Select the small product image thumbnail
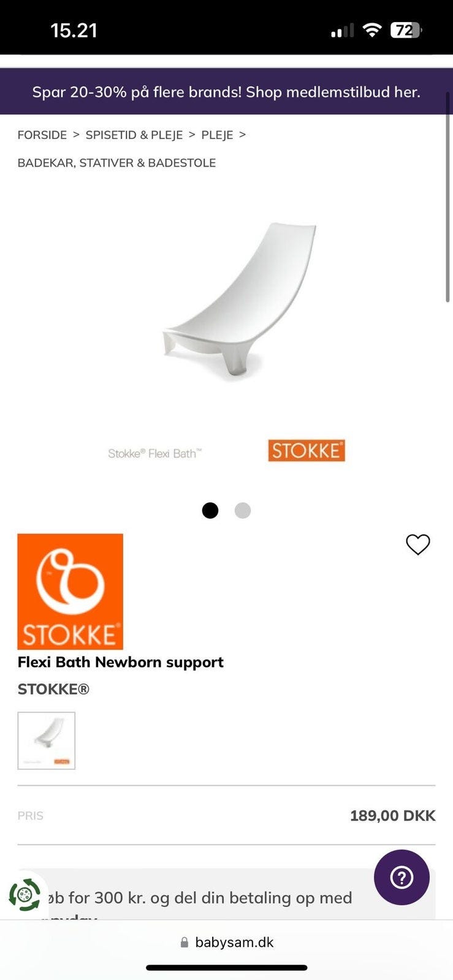This screenshot has height=980, width=453. click(x=47, y=741)
